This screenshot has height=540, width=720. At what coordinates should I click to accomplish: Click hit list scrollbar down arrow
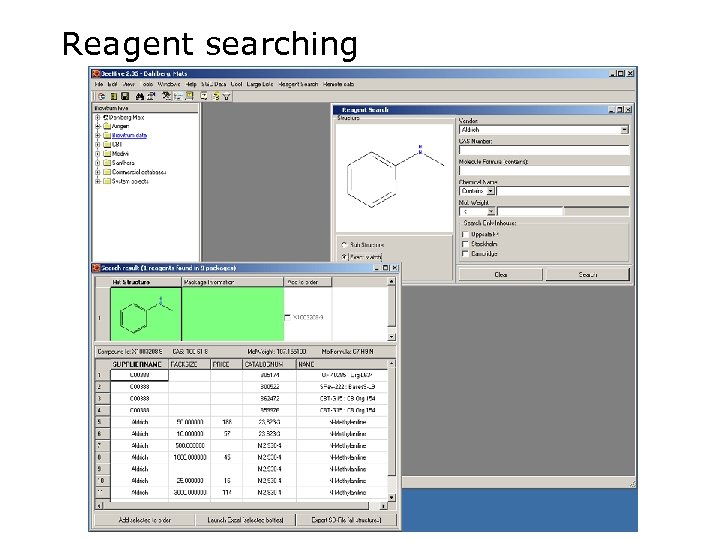pos(392,337)
